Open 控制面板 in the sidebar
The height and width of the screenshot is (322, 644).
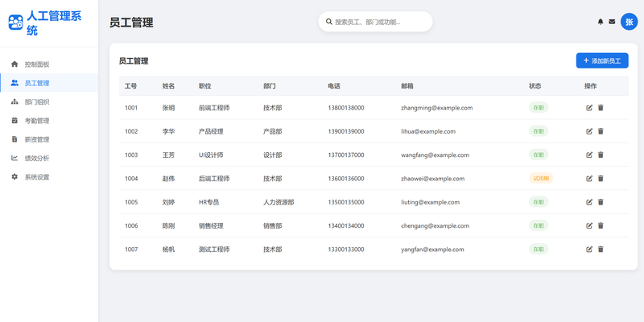[36, 64]
